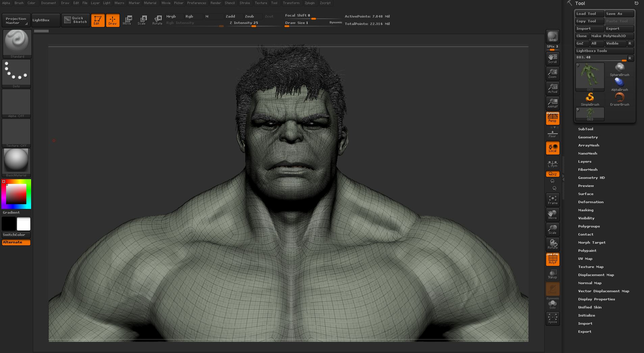This screenshot has width=644, height=353.
Task: Expand the Polygroups section
Action: [x=589, y=226]
